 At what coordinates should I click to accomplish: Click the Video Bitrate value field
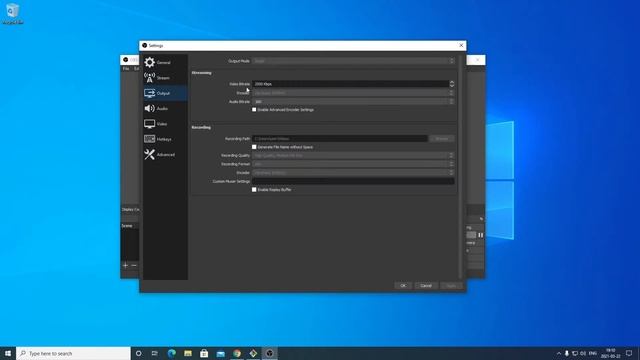pyautogui.click(x=350, y=84)
